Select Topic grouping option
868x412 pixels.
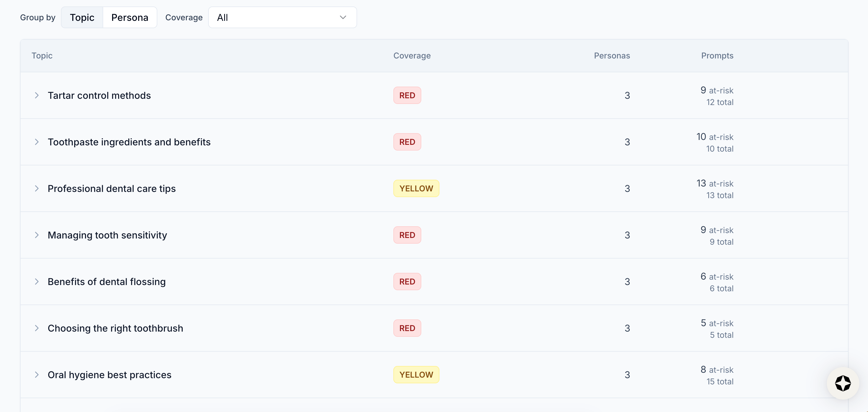click(82, 18)
